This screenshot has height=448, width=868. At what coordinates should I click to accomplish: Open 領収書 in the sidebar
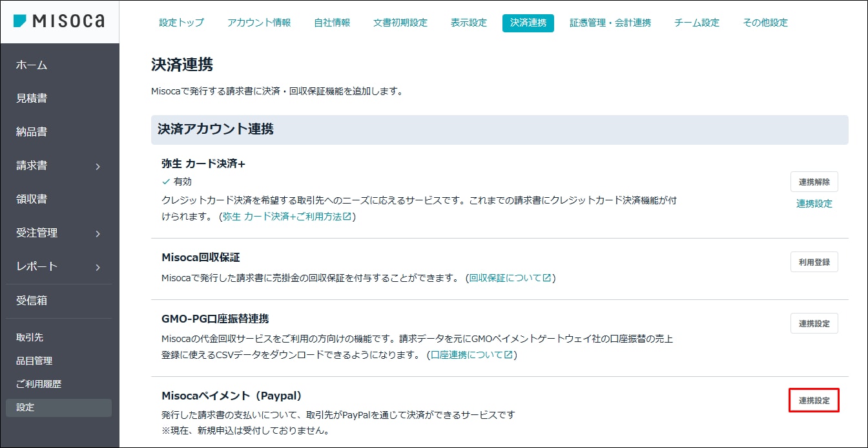(x=32, y=199)
